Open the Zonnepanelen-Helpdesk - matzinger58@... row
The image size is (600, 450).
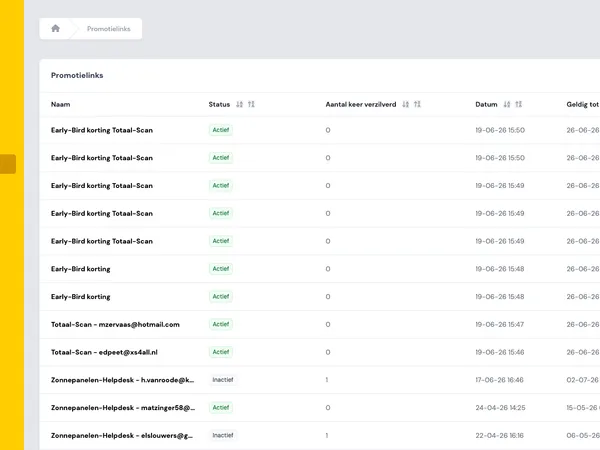point(320,408)
